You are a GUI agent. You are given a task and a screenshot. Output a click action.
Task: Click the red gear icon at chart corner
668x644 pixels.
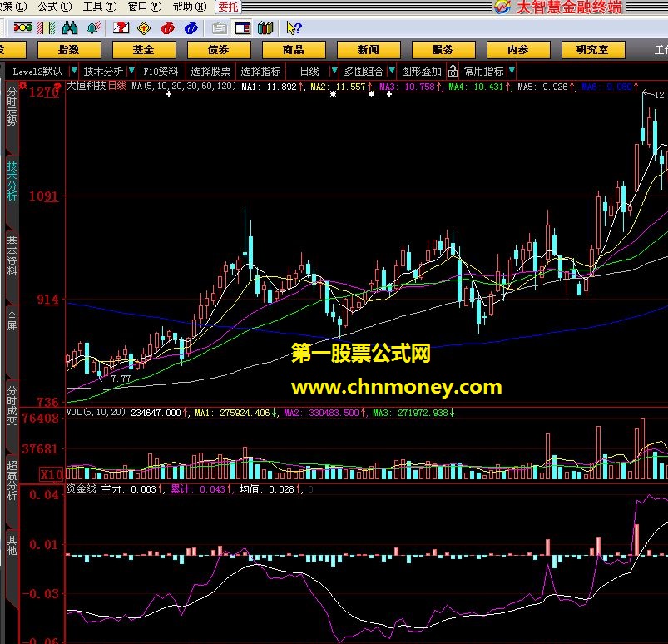22,86
